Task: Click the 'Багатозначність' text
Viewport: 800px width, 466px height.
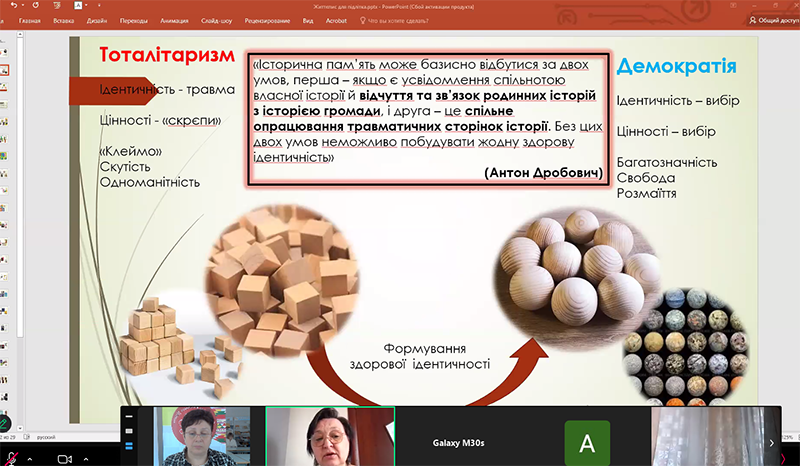Action: 667,163
